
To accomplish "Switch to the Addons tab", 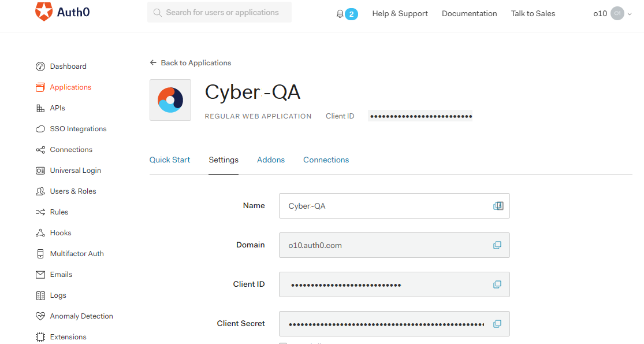I will (x=270, y=160).
